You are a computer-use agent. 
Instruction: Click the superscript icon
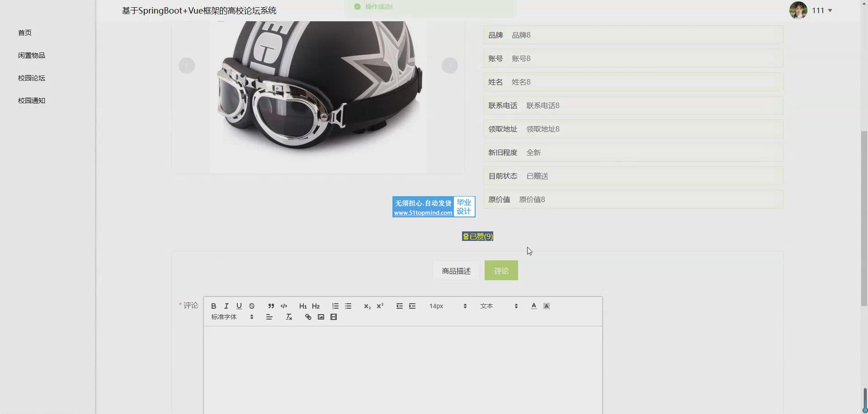[380, 306]
